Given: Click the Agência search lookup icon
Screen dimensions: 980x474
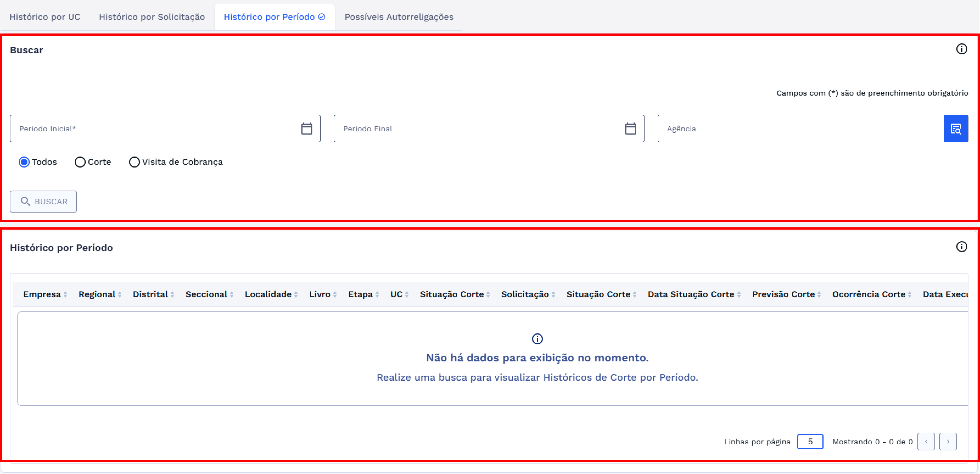Looking at the screenshot, I should click(956, 129).
